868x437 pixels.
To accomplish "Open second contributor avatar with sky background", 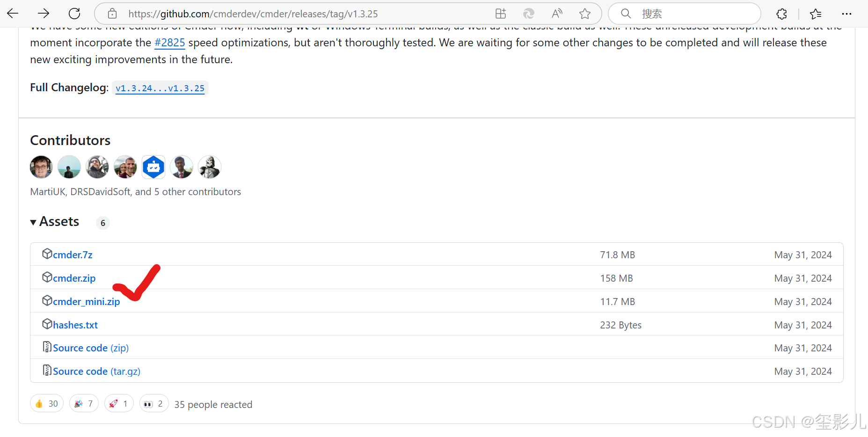I will coord(69,167).
